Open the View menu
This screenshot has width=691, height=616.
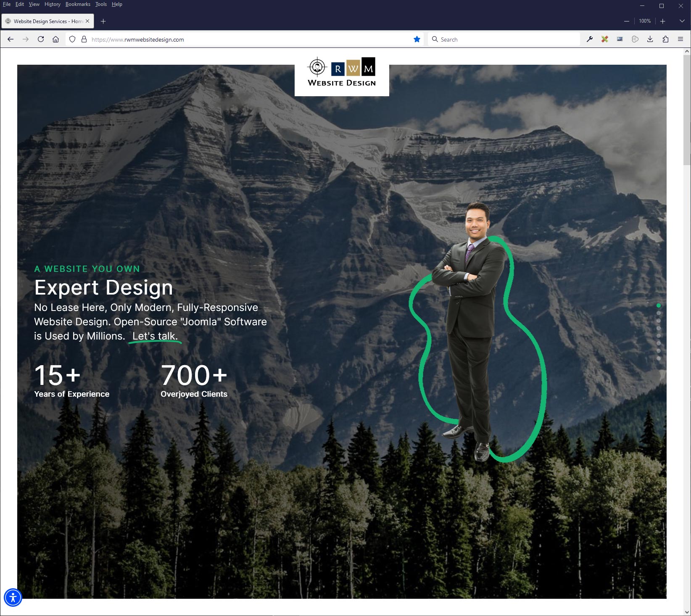[x=34, y=4]
